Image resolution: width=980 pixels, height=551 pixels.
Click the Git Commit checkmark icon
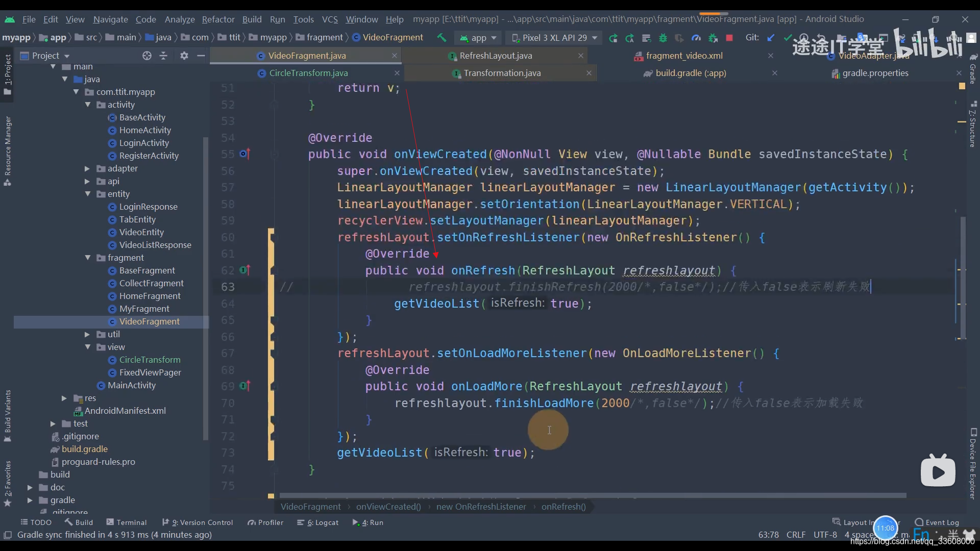(788, 38)
